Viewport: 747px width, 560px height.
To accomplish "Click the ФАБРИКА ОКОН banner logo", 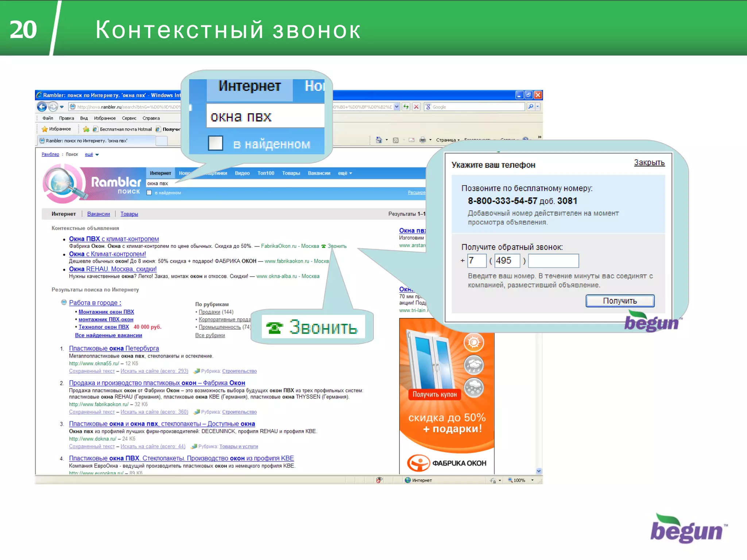I will [x=447, y=463].
